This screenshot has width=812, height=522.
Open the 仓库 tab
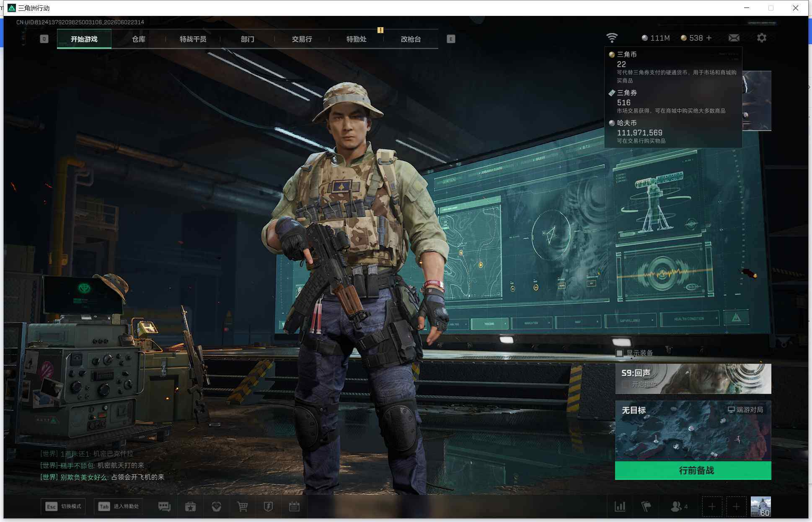point(139,39)
